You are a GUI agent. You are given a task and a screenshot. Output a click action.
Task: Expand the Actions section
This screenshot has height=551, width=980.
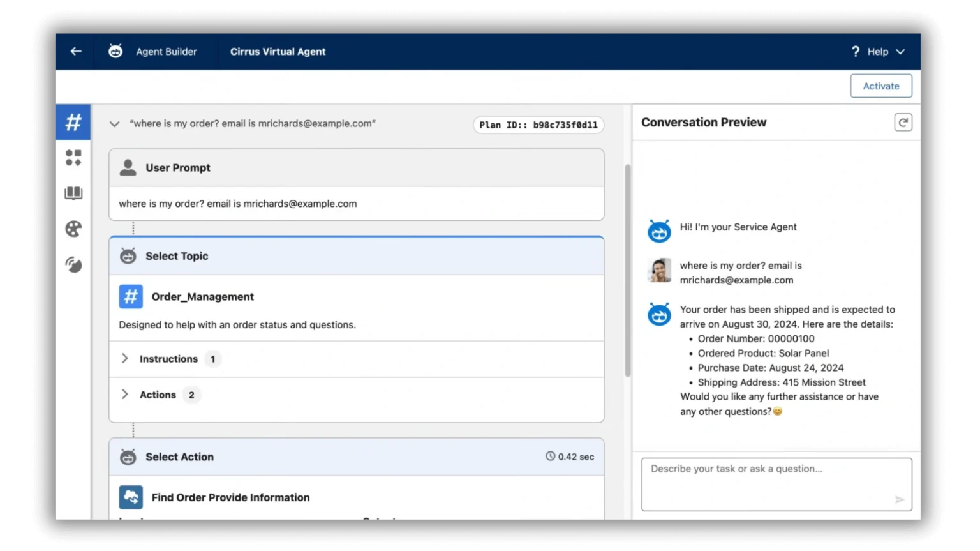click(x=125, y=395)
